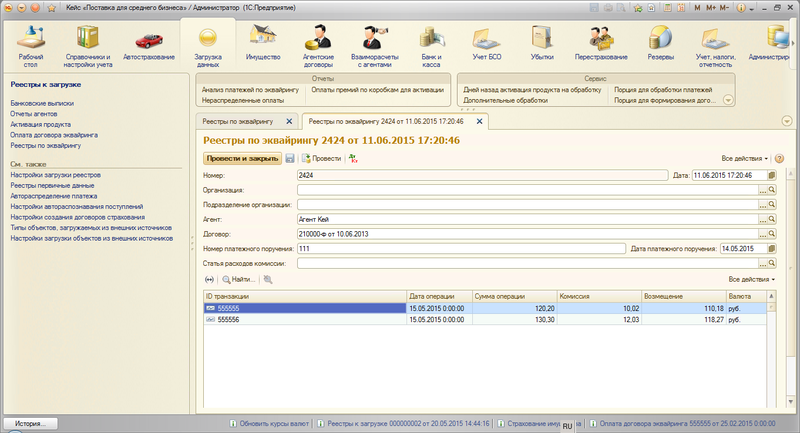
Task: Open Все действия above transactions table
Action: (x=751, y=279)
